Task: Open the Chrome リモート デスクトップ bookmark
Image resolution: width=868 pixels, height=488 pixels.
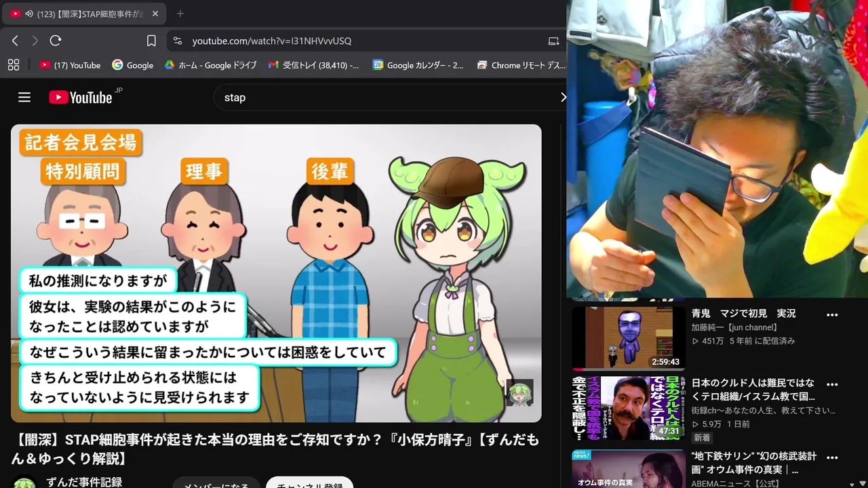Action: click(x=521, y=65)
